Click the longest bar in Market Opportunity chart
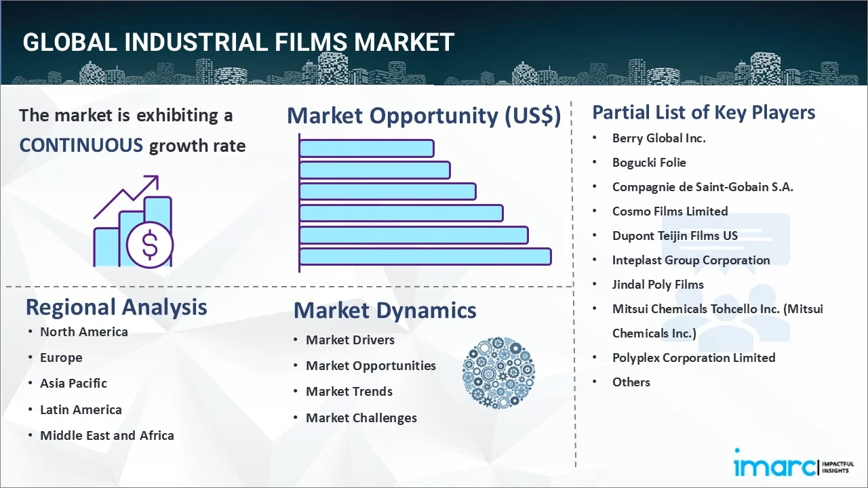Image resolution: width=868 pixels, height=488 pixels. tap(425, 256)
